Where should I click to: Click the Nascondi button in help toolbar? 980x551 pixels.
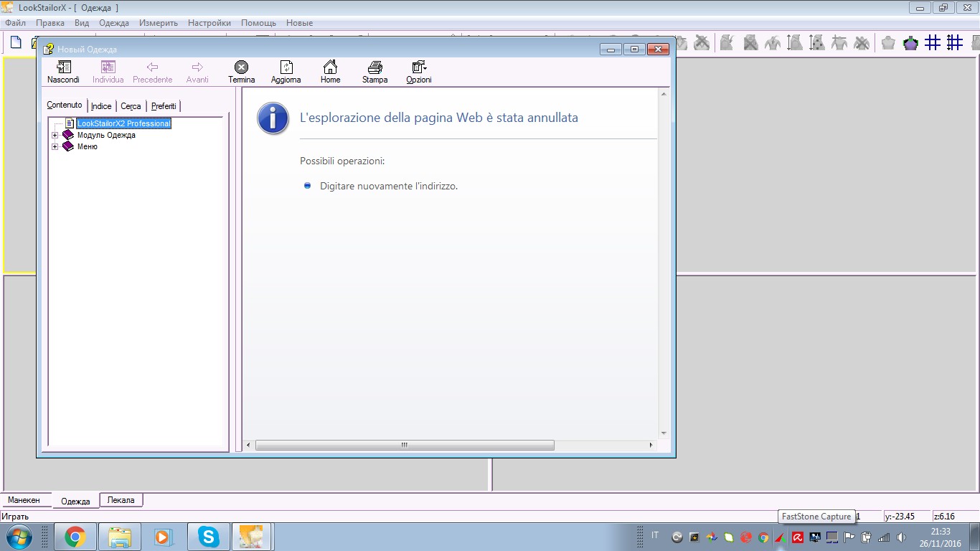pyautogui.click(x=63, y=72)
